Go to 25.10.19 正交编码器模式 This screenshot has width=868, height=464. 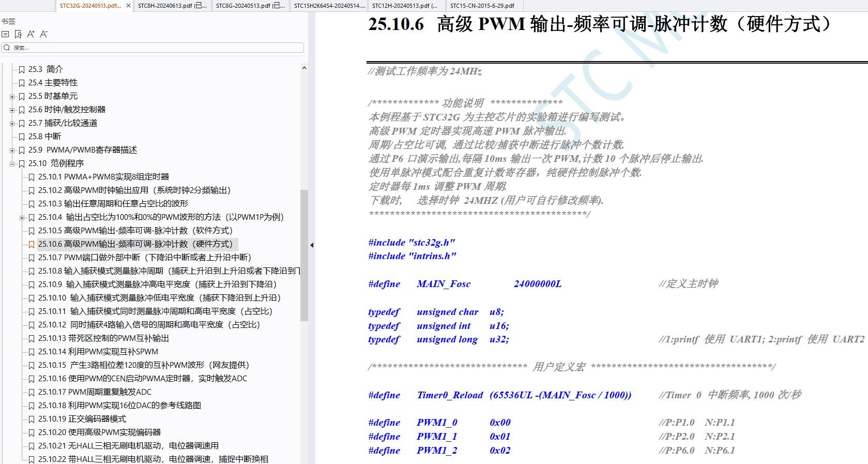82,419
